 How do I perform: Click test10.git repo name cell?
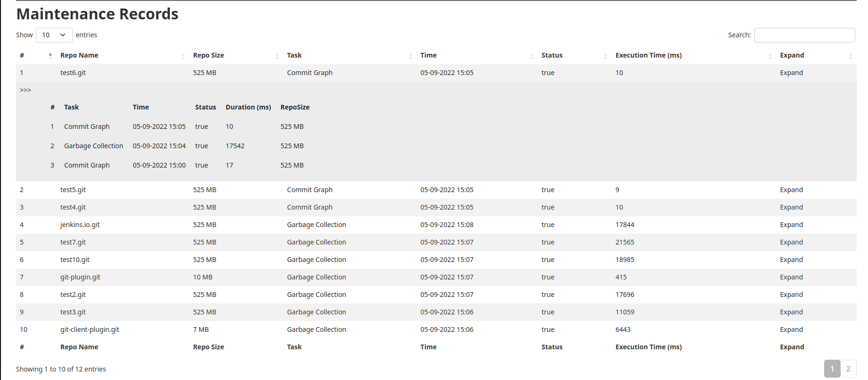[75, 260]
